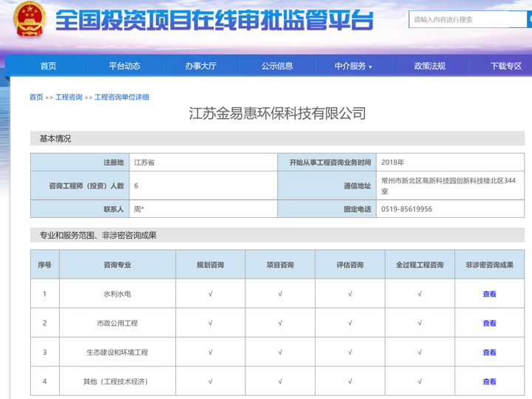Screen dimensions: 532x399
Task: Open 政策法规 navigation item
Action: point(429,66)
